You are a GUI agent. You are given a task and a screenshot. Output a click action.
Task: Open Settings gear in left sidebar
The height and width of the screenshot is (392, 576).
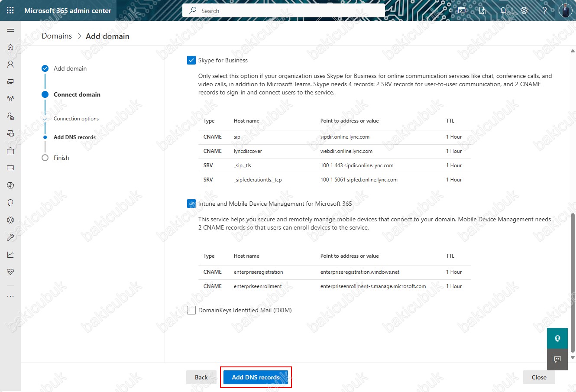tap(10, 220)
